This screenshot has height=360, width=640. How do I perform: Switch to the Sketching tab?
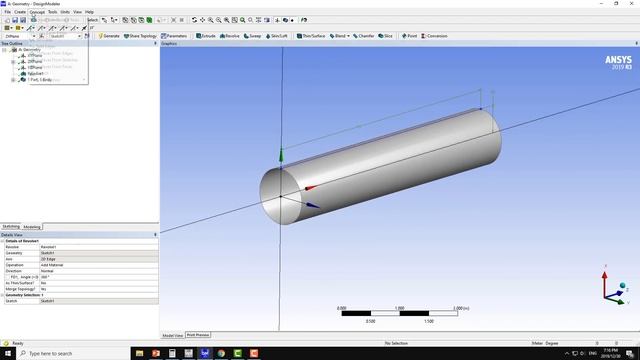[x=11, y=227]
